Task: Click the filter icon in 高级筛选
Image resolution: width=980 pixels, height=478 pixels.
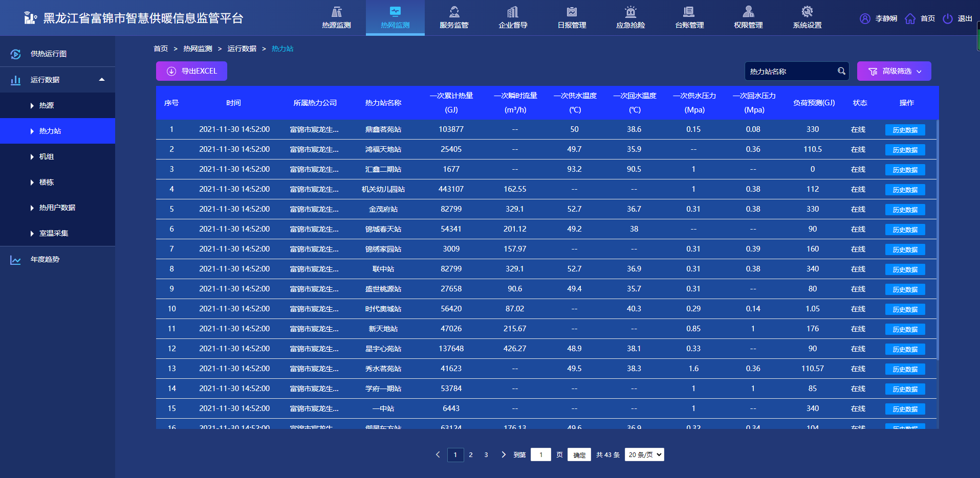Action: 873,72
